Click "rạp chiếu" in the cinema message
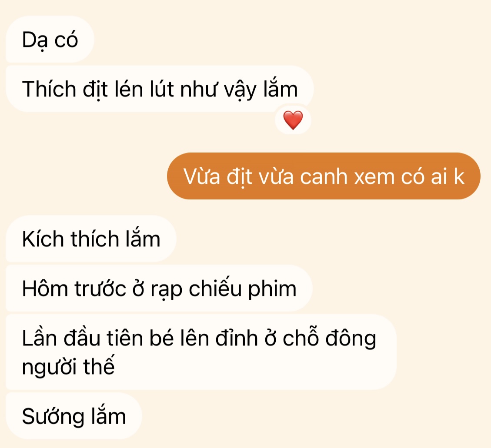 [x=196, y=289]
